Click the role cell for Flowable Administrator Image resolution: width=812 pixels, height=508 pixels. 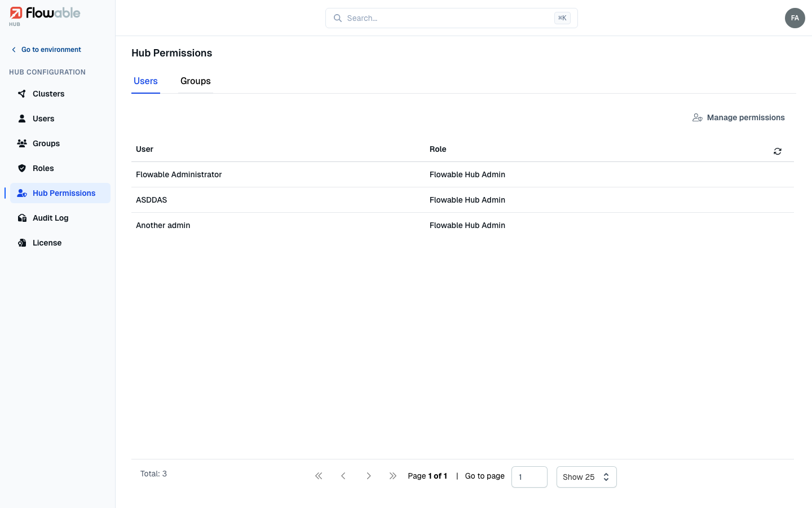[x=467, y=174]
